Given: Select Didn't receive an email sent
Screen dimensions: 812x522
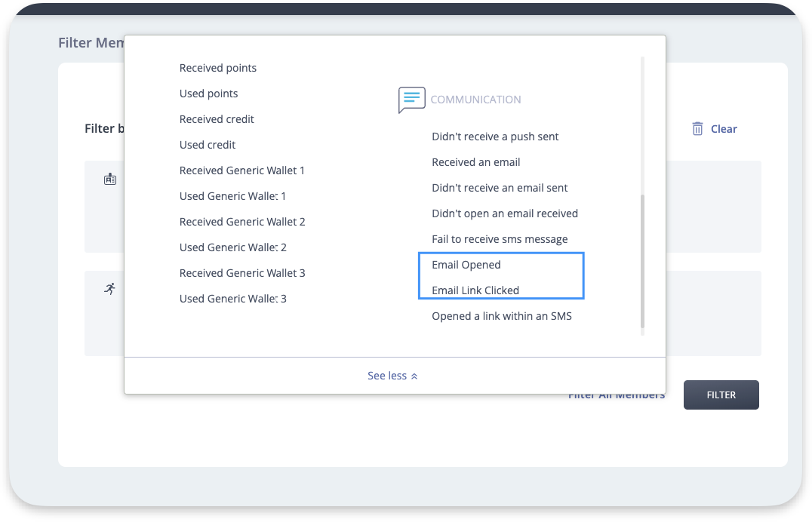Looking at the screenshot, I should click(x=500, y=188).
